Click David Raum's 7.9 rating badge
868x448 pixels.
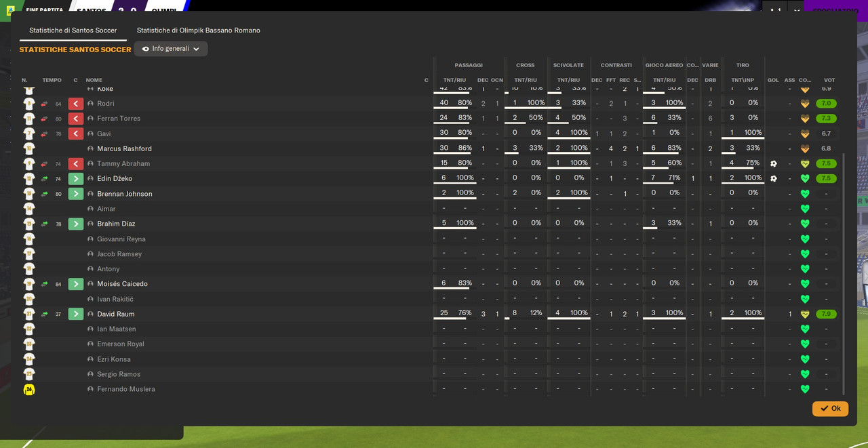826,314
